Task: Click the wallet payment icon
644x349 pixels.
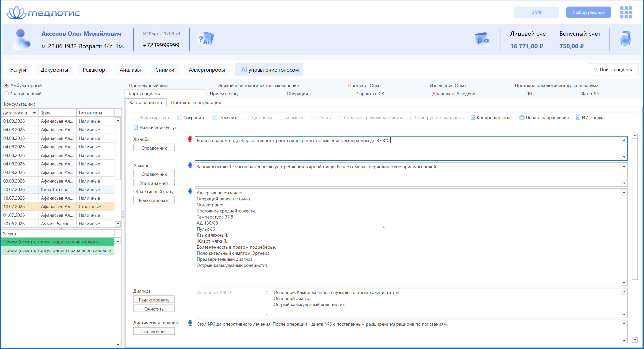Action: [x=481, y=39]
